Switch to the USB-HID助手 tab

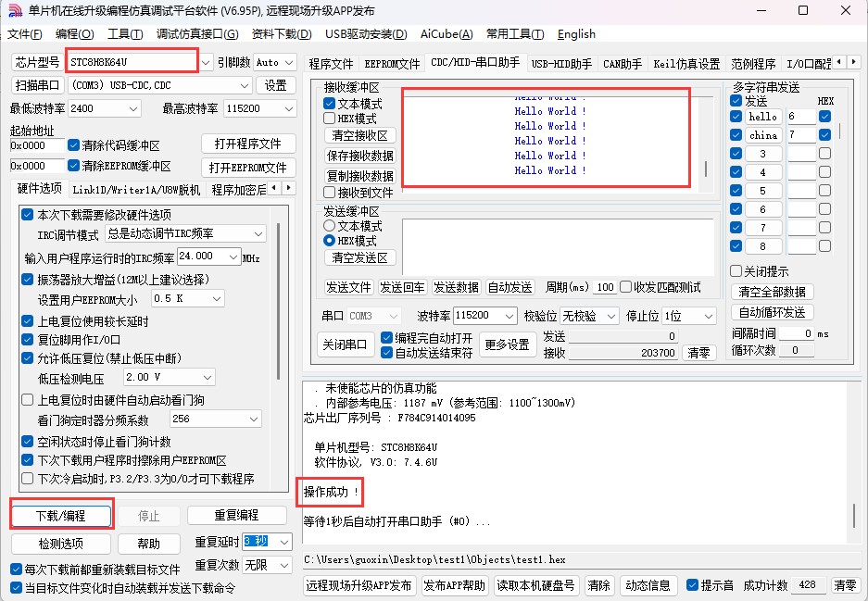click(x=561, y=64)
